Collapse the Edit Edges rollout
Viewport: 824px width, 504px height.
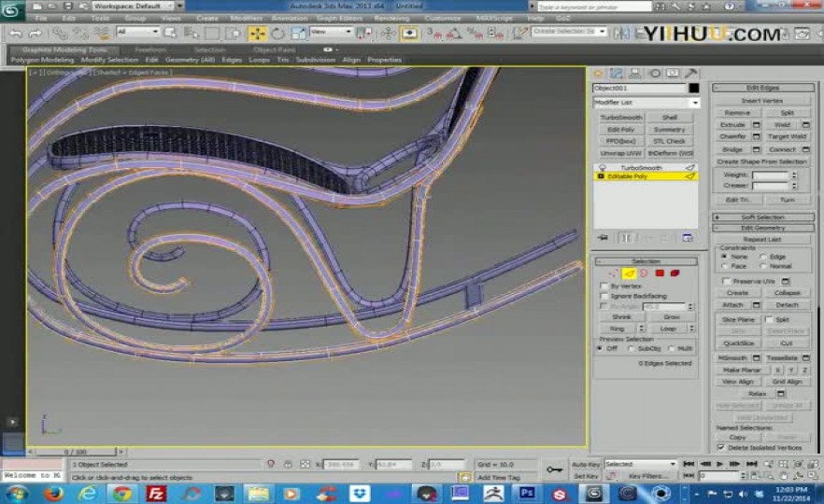(x=762, y=88)
